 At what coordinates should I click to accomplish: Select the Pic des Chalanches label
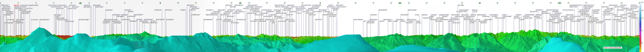[161, 20]
